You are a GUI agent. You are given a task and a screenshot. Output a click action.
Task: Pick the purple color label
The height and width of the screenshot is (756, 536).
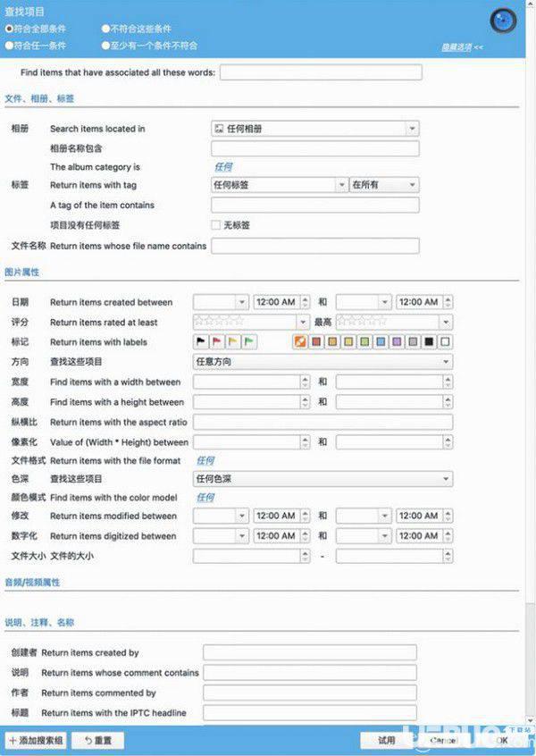[x=397, y=342]
